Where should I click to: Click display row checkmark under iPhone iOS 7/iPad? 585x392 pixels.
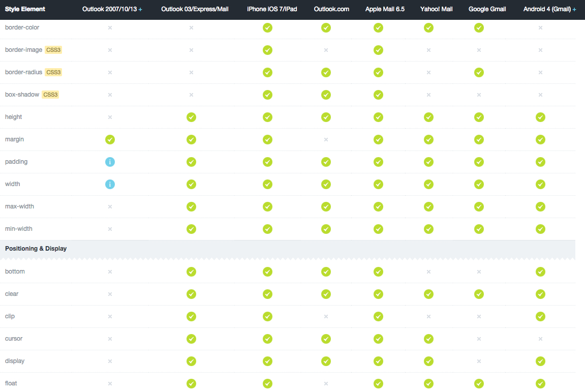267,361
